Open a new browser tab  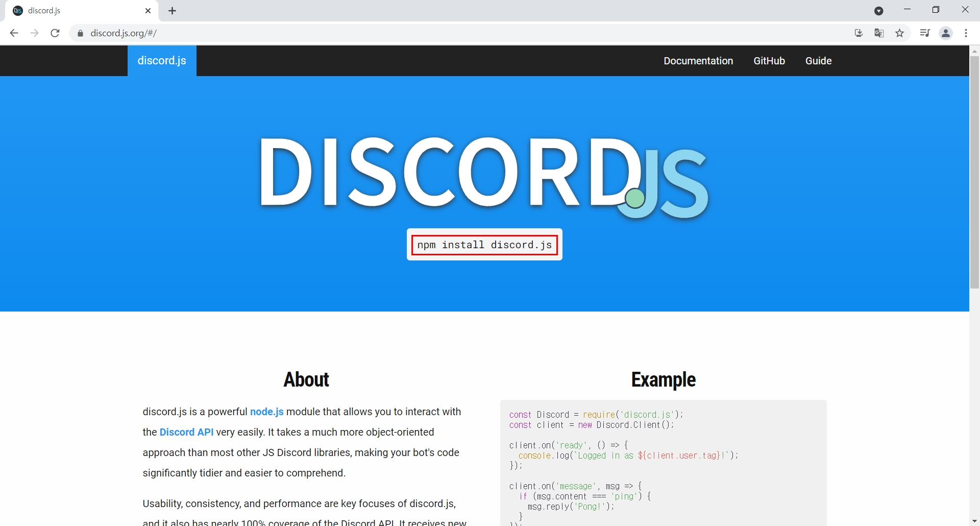(x=173, y=11)
